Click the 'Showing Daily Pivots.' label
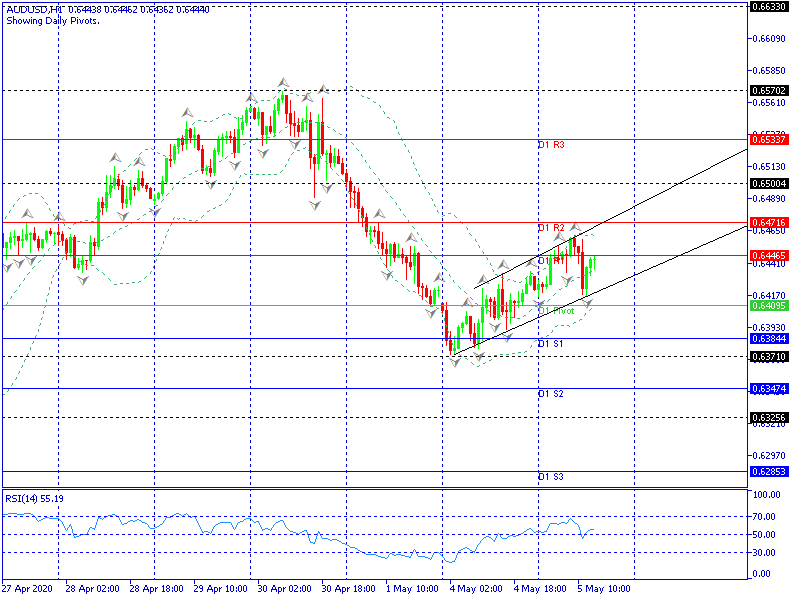 pos(53,21)
